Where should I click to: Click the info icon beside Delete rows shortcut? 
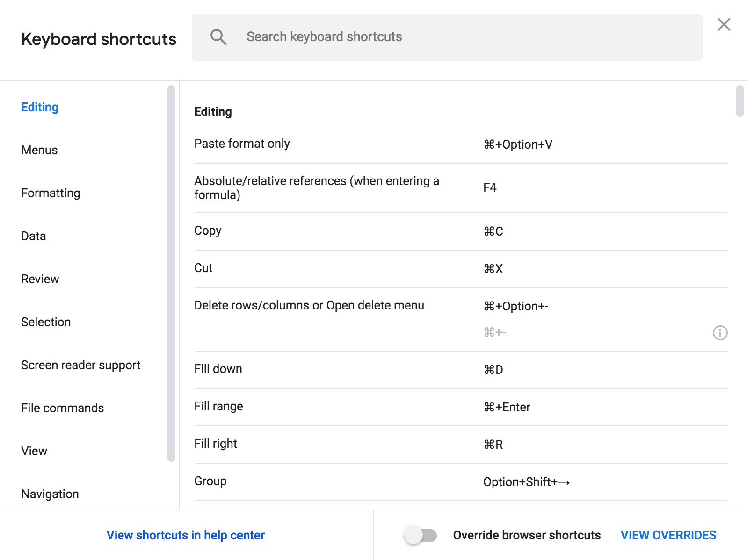pos(720,333)
